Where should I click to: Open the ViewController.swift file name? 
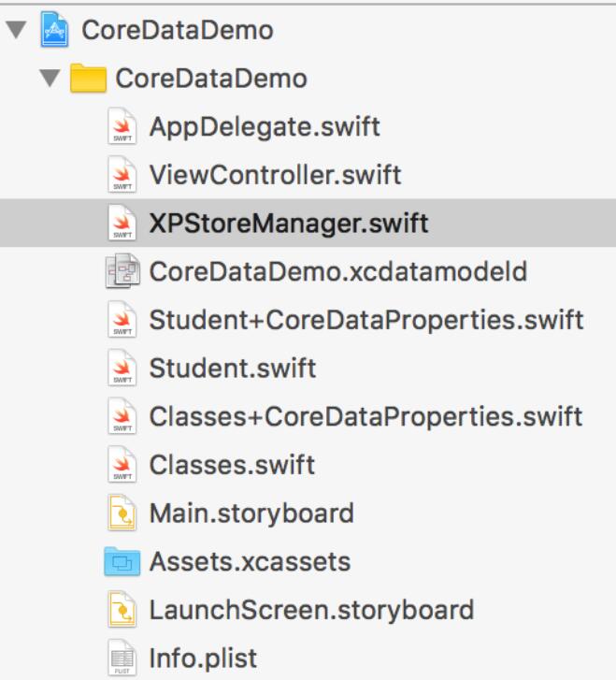pyautogui.click(x=275, y=176)
